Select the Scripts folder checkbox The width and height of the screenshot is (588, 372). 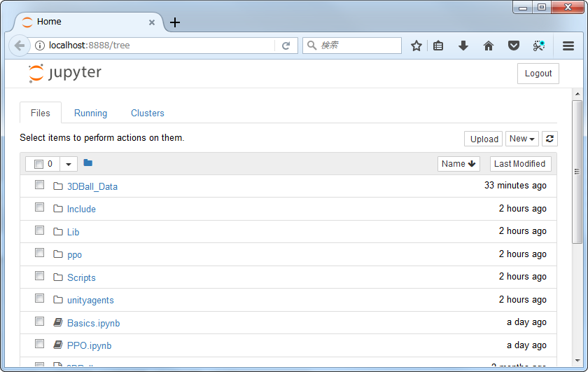point(39,275)
